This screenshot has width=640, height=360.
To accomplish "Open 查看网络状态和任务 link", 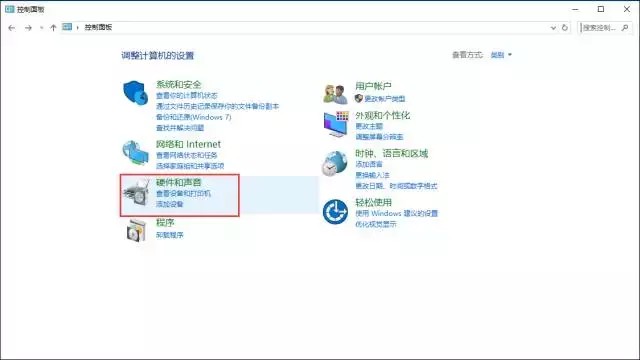I will click(x=187, y=155).
